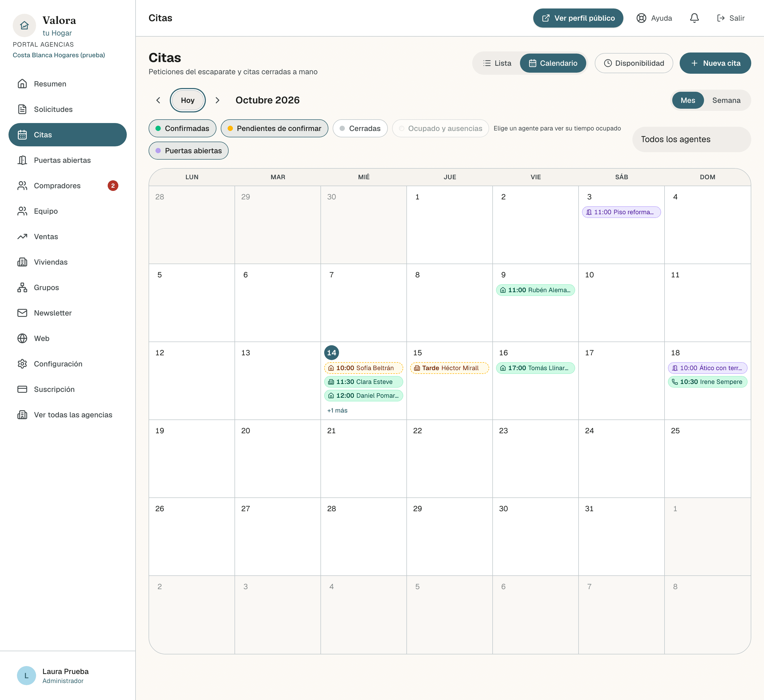The image size is (764, 700).
Task: Toggle the Confirmadas filter chip
Action: 182,128
